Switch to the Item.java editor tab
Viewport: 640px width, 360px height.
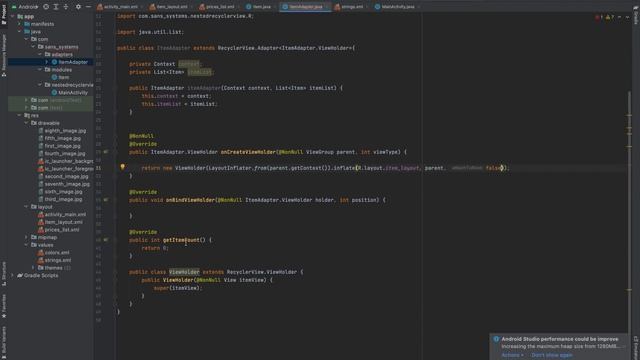(x=260, y=7)
